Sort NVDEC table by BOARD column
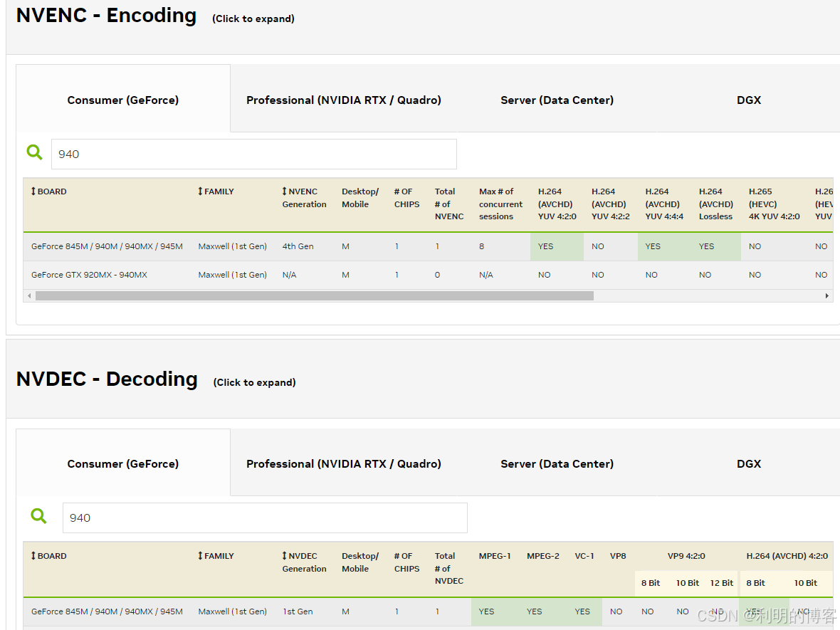 click(48, 555)
